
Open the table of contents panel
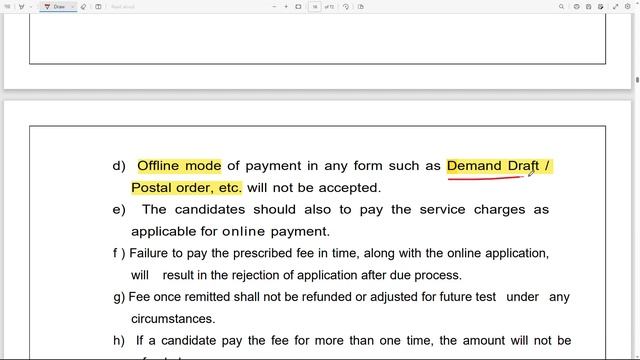pos(7,7)
